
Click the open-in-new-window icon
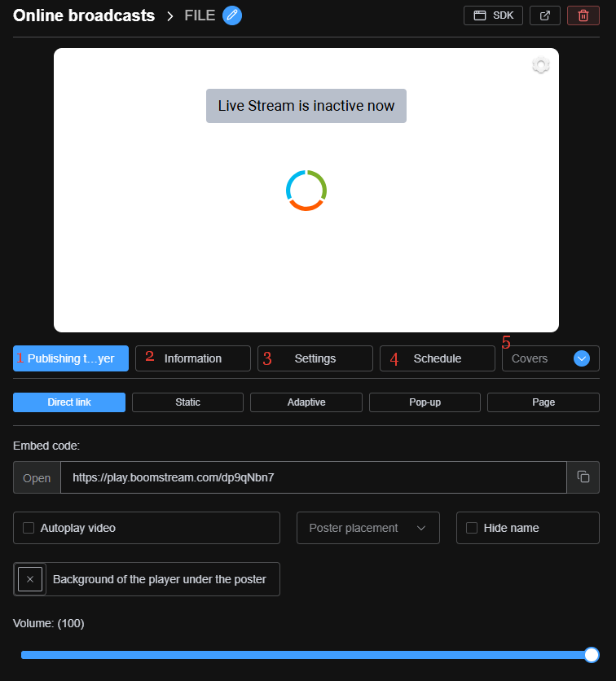coord(545,15)
